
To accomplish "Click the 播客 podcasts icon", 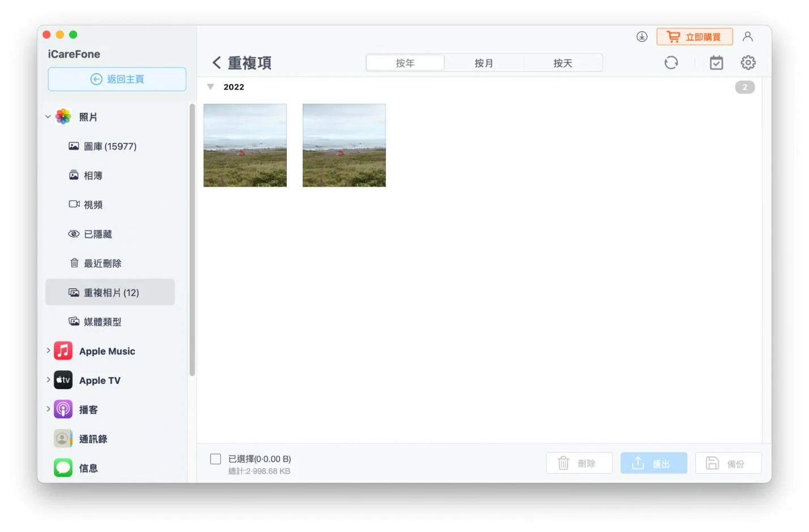I will (63, 409).
